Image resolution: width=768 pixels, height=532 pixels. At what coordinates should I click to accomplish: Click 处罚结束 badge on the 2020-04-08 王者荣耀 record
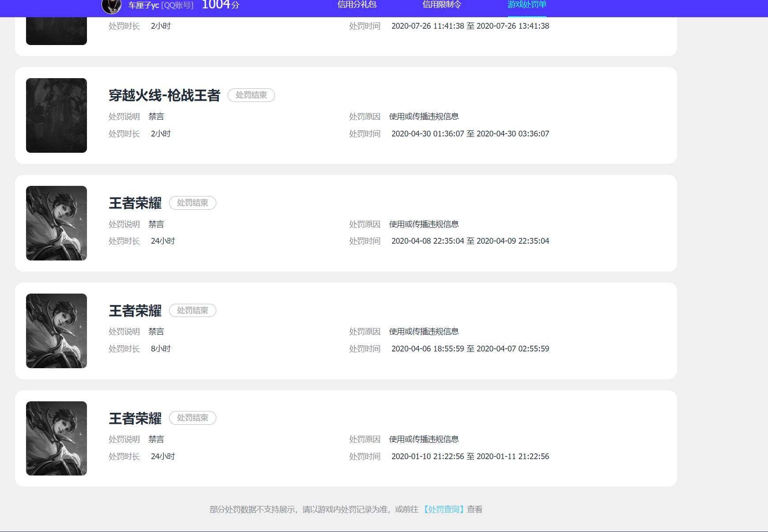192,203
